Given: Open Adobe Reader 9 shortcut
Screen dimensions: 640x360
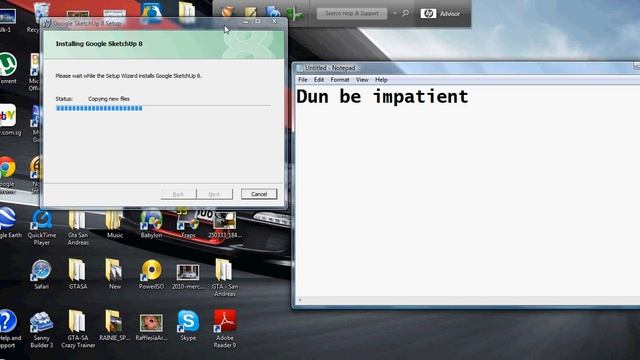Looking at the screenshot, I should point(224,322).
